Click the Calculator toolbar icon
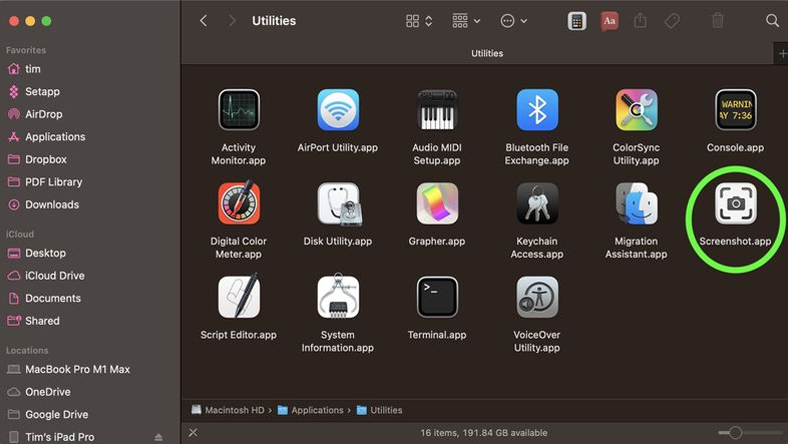Viewport: 788px width, 444px height. click(x=576, y=21)
